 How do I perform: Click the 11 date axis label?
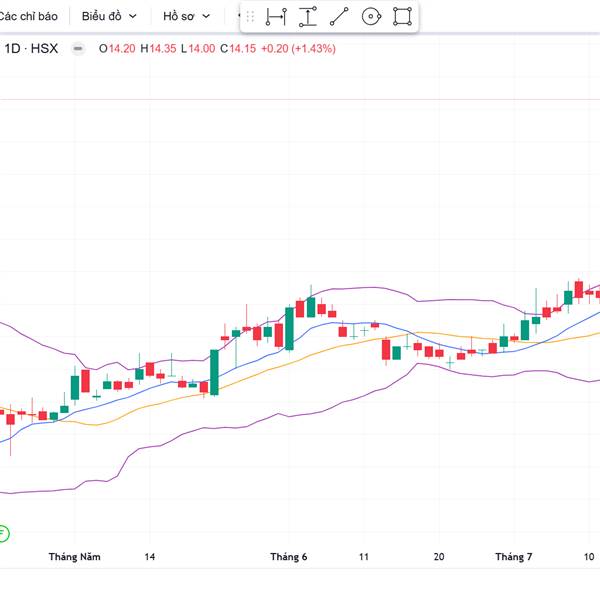click(x=364, y=557)
